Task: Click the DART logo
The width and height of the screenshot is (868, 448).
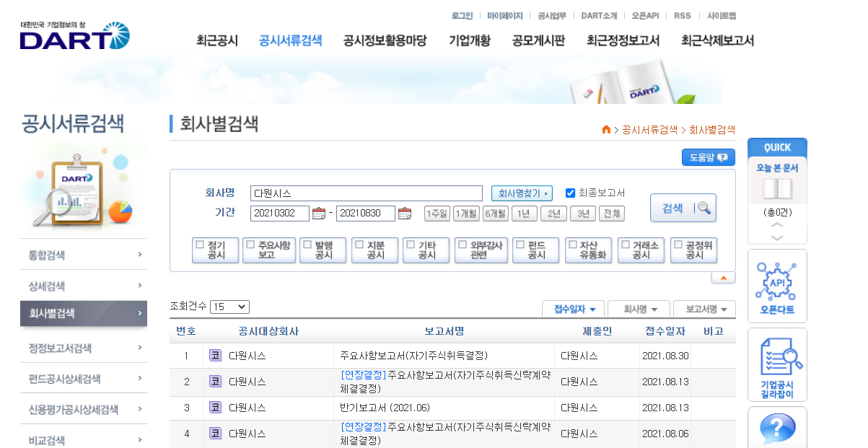Action: (74, 35)
